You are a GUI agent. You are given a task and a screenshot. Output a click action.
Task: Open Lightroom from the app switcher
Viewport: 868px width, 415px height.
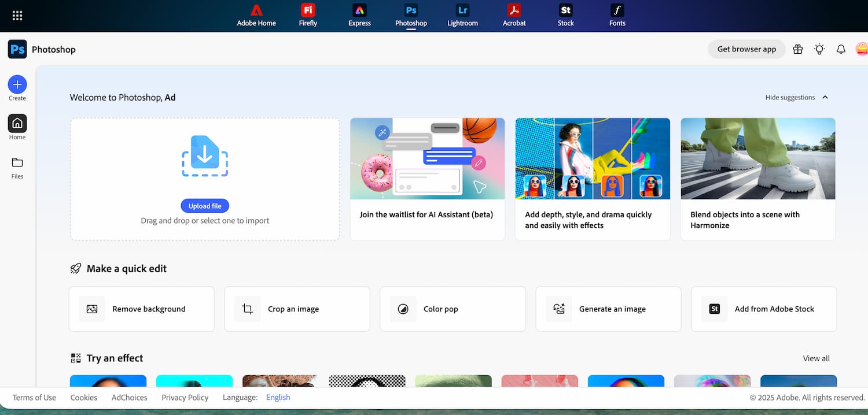click(462, 16)
